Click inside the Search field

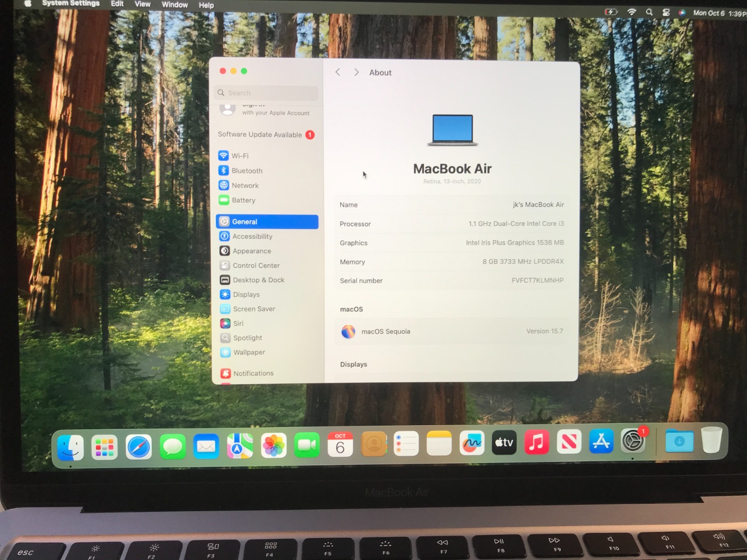click(266, 93)
